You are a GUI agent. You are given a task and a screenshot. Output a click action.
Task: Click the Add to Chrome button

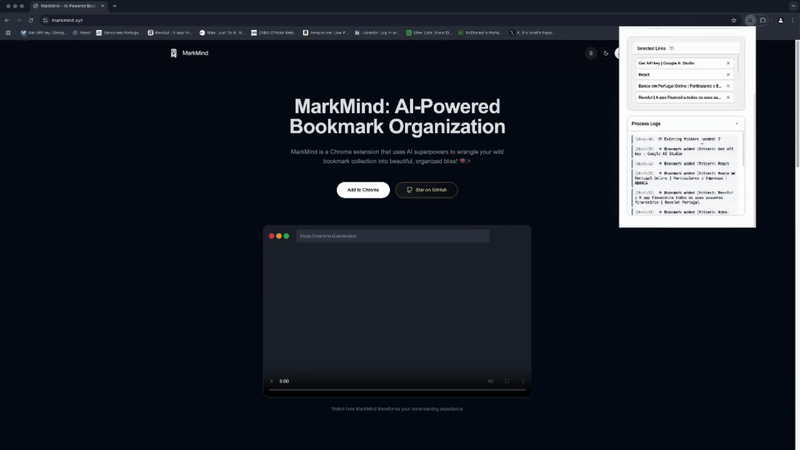point(363,190)
